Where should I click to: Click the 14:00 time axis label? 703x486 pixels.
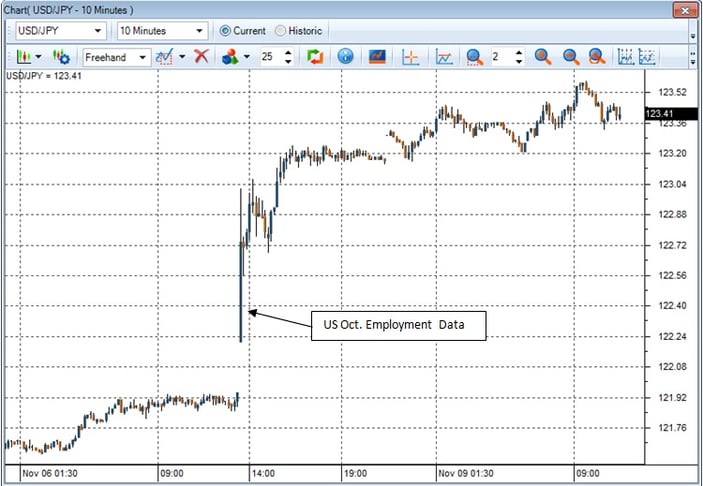click(x=263, y=473)
